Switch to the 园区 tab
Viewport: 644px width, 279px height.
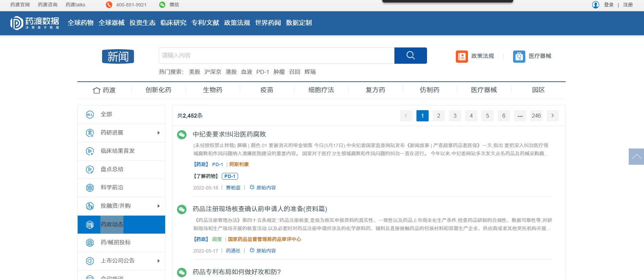pos(538,90)
